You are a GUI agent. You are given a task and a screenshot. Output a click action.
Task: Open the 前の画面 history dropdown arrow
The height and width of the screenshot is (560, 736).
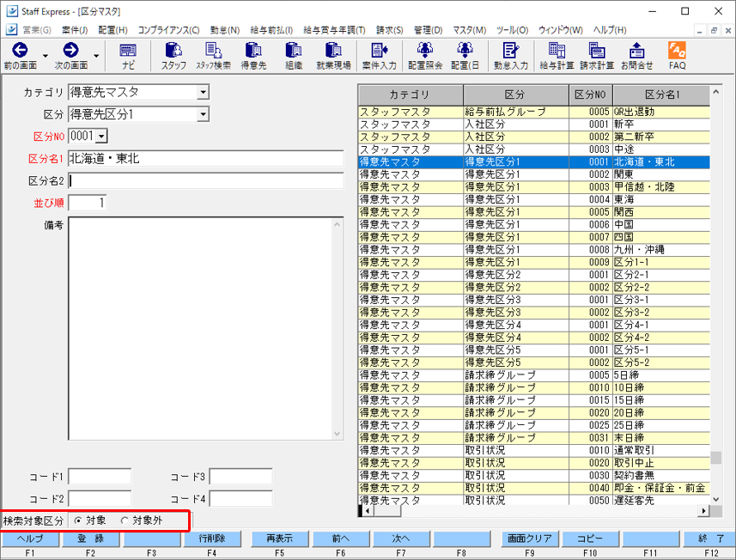(x=45, y=56)
